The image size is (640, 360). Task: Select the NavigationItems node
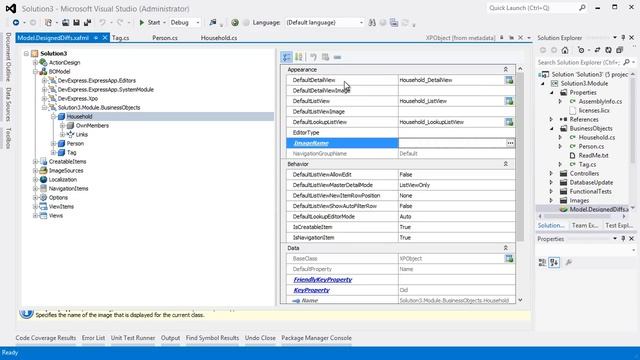[x=68, y=189]
